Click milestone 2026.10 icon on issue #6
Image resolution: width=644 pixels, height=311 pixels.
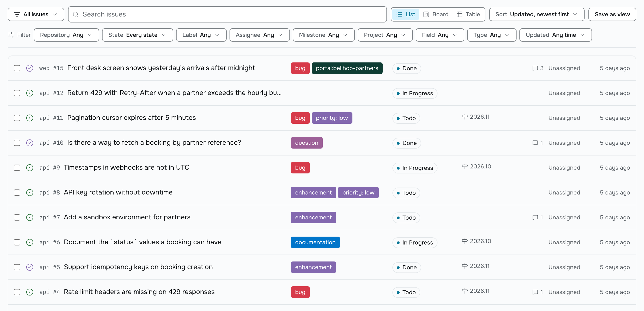coord(465,241)
